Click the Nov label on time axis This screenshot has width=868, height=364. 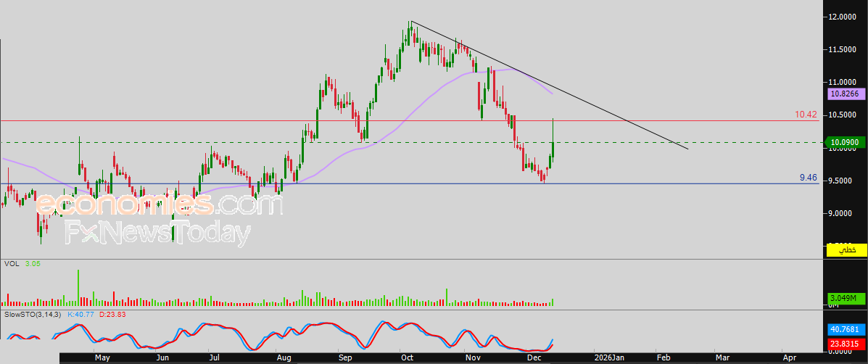pos(471,358)
